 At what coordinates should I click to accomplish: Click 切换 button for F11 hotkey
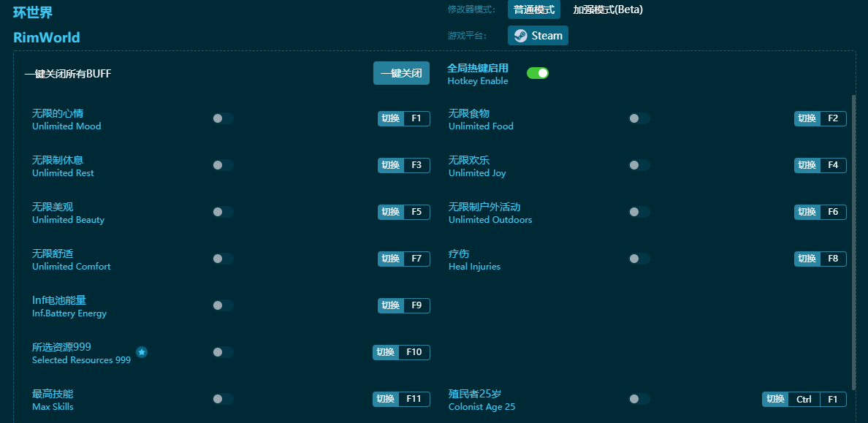(386, 399)
